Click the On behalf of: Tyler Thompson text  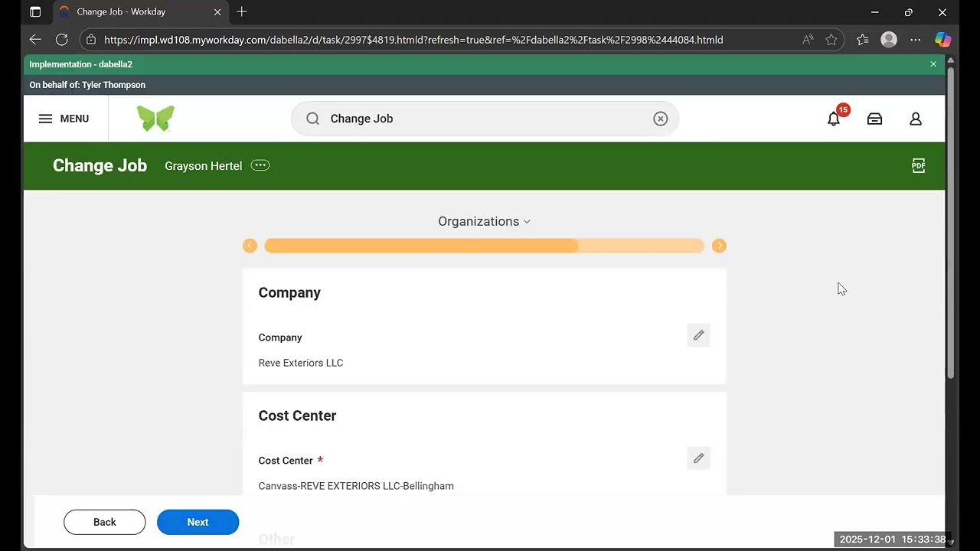click(x=87, y=85)
